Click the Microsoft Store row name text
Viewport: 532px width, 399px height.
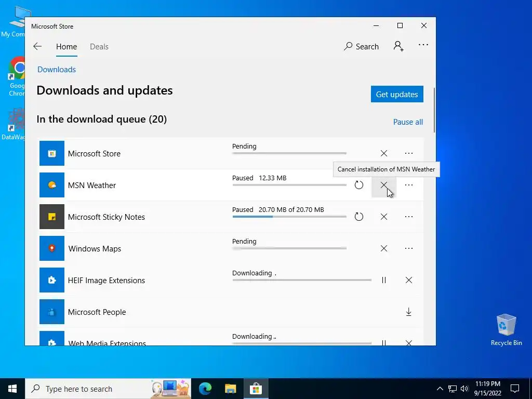coord(94,154)
